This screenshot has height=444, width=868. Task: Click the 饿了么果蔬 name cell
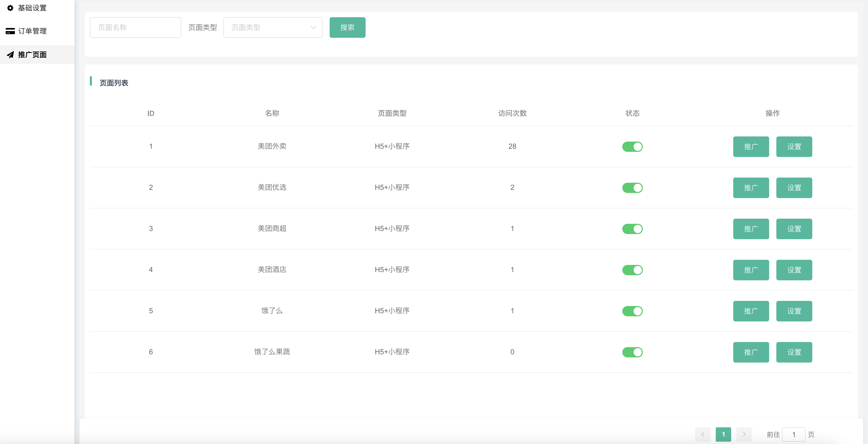point(272,352)
